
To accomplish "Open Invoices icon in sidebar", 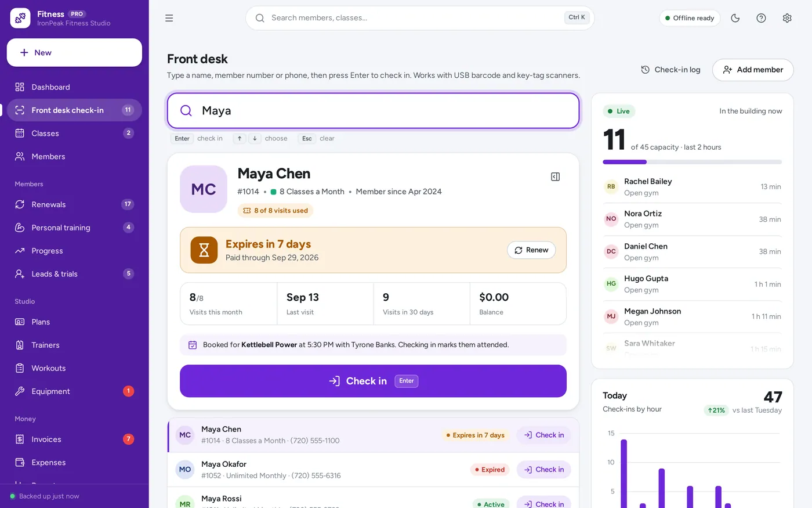I will point(20,439).
